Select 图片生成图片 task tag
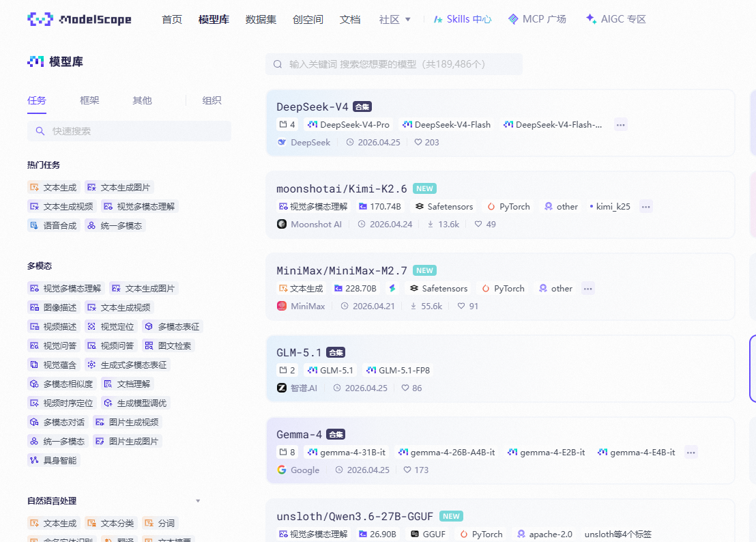Image resolution: width=756 pixels, height=542 pixels. coord(128,441)
